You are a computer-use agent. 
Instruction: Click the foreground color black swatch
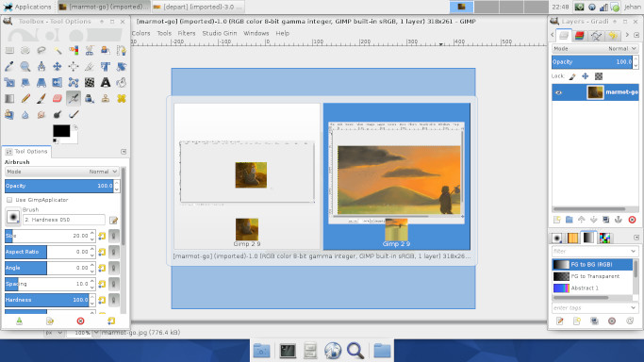coord(61,131)
